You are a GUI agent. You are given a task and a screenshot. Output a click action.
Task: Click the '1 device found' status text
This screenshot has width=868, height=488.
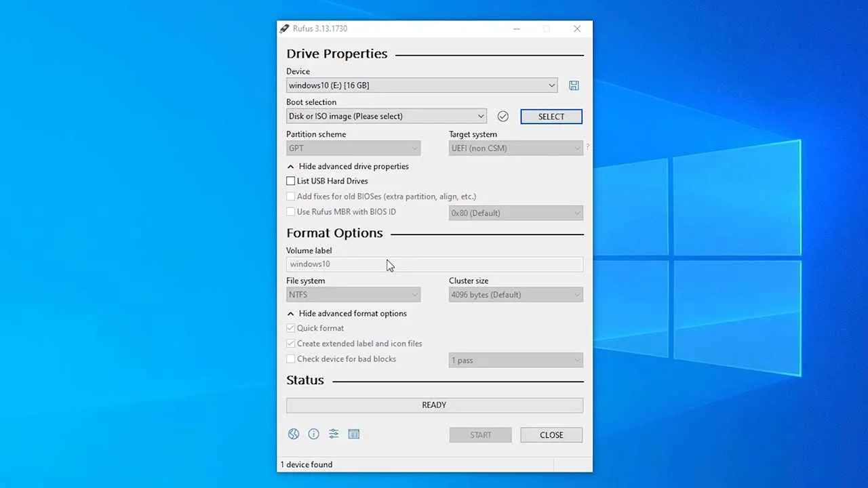click(307, 464)
